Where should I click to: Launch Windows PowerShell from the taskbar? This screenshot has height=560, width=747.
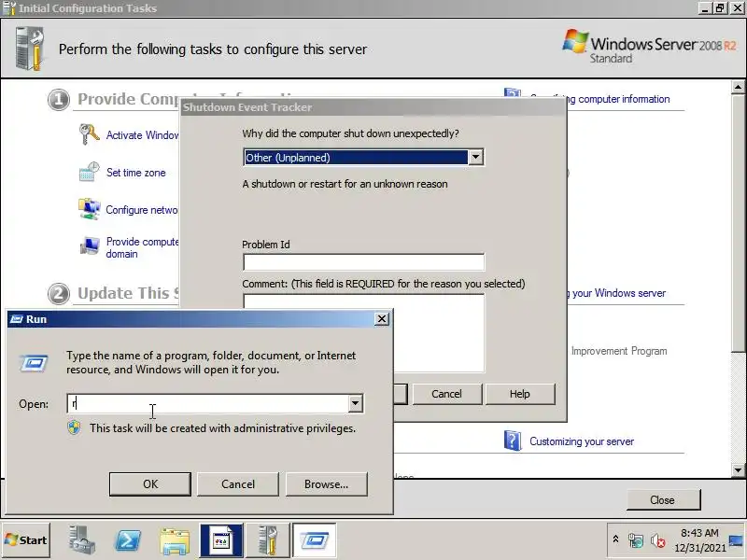[x=128, y=540]
